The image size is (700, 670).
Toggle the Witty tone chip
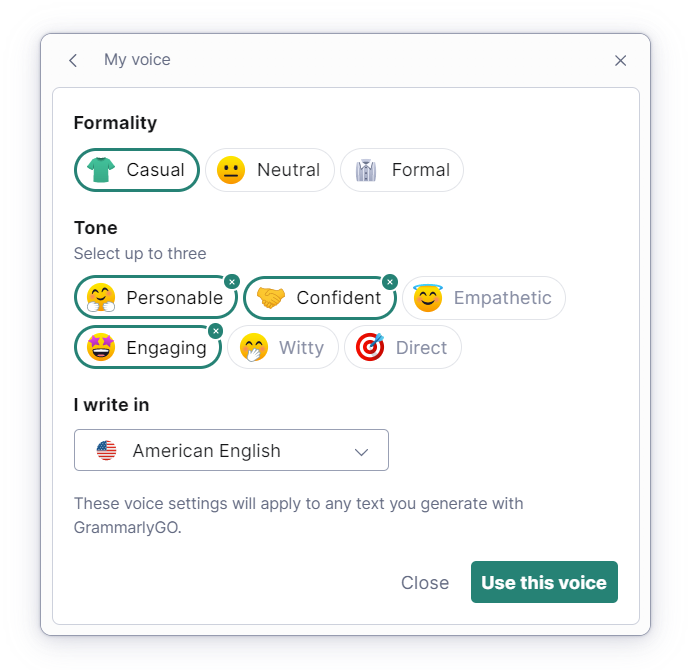coord(282,348)
